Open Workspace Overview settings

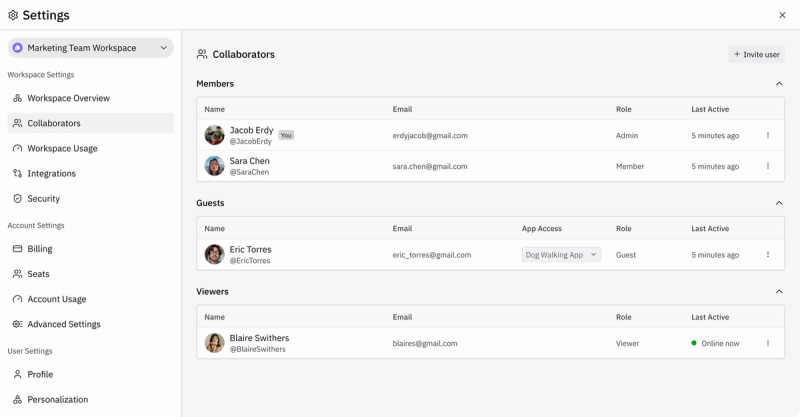coord(91,98)
